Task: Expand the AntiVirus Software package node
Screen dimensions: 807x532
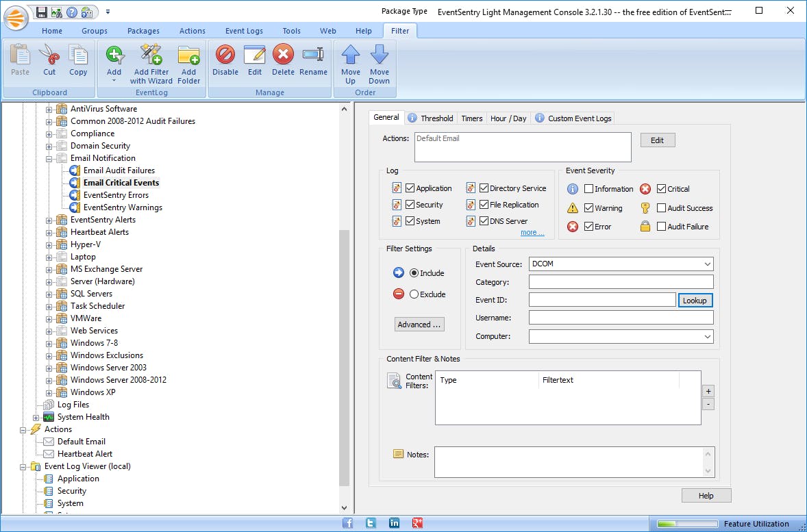Action: [49, 109]
